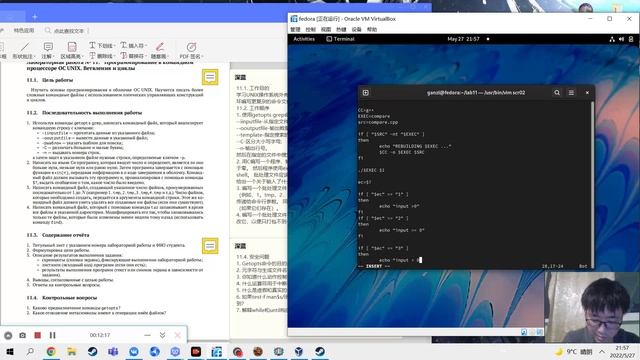Expand the 删除线 strikethrough dropdown

(114, 56)
